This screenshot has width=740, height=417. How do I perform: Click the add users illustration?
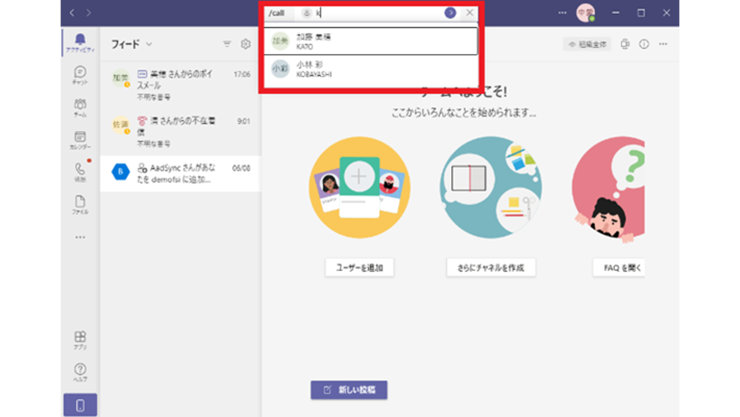[360, 187]
